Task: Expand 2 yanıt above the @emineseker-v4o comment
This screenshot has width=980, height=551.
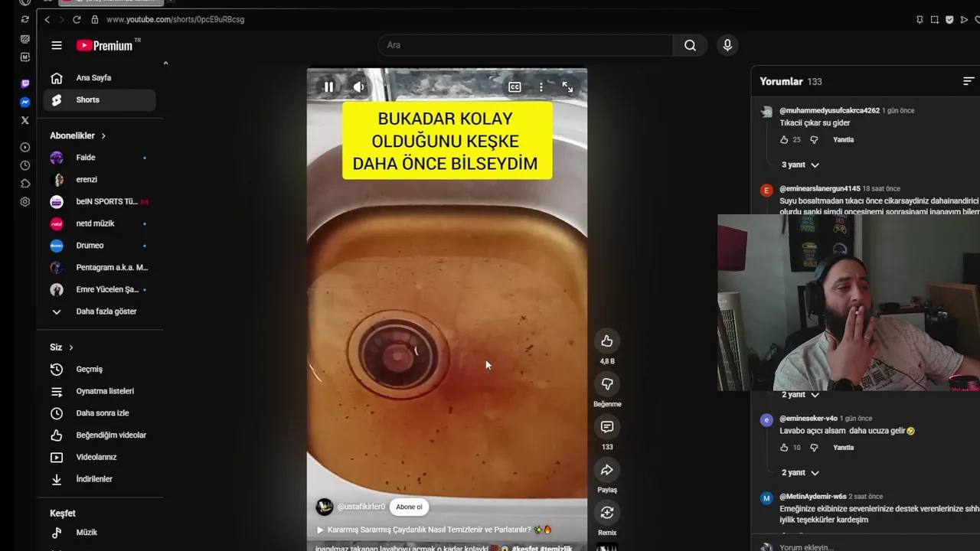Action: [800, 395]
